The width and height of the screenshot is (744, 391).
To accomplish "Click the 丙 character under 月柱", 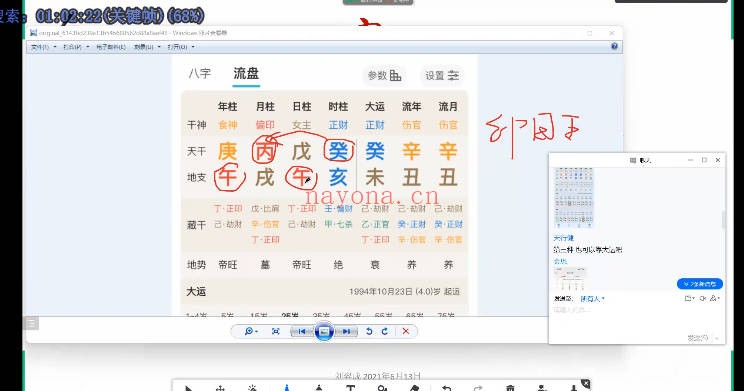I will coord(264,151).
